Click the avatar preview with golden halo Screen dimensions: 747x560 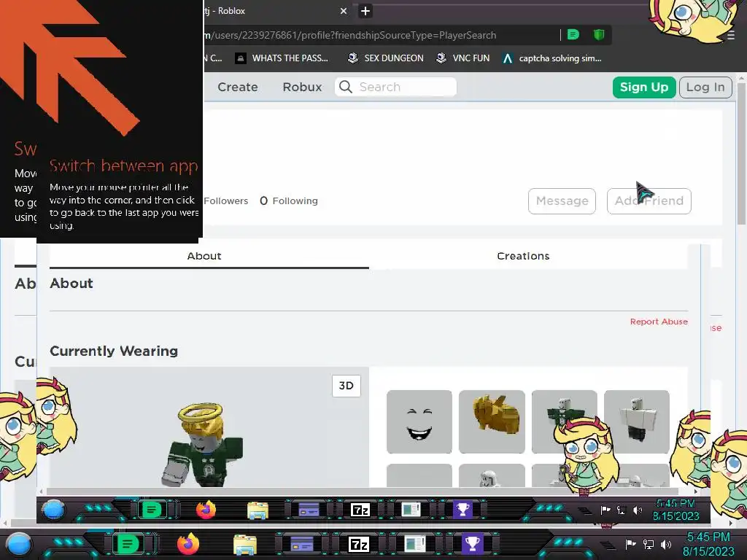pyautogui.click(x=204, y=444)
